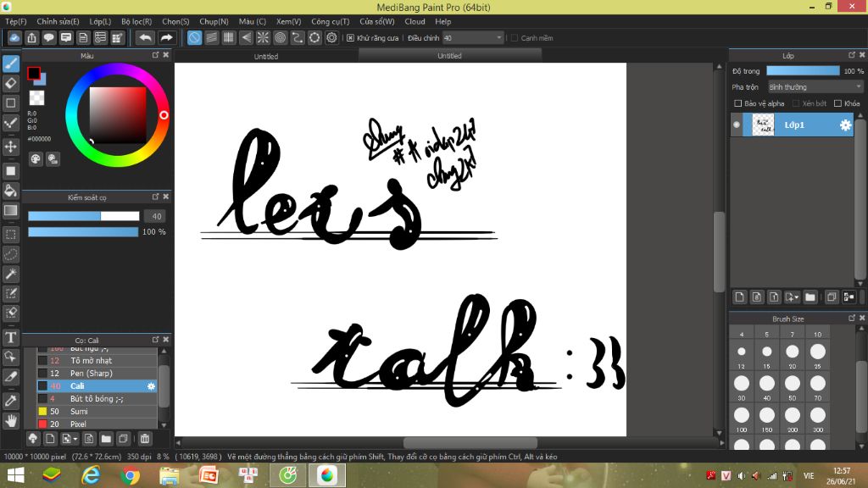Click the Lớp1 layer thumbnail
This screenshot has height=488, width=868.
763,125
